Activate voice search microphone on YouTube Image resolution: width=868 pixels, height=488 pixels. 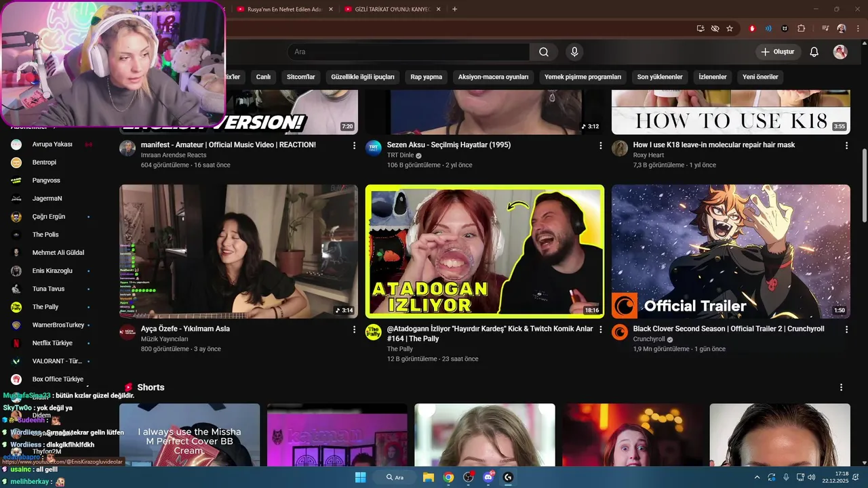(574, 52)
